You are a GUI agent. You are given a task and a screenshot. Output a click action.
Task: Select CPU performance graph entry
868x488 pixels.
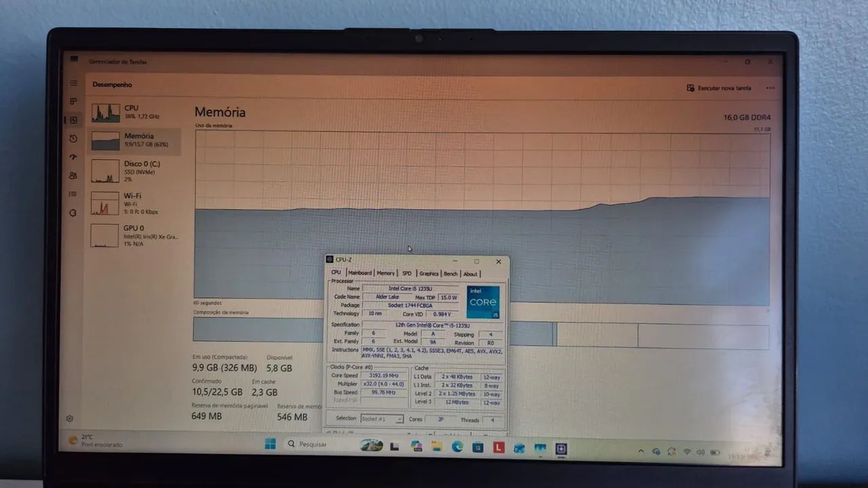point(135,112)
